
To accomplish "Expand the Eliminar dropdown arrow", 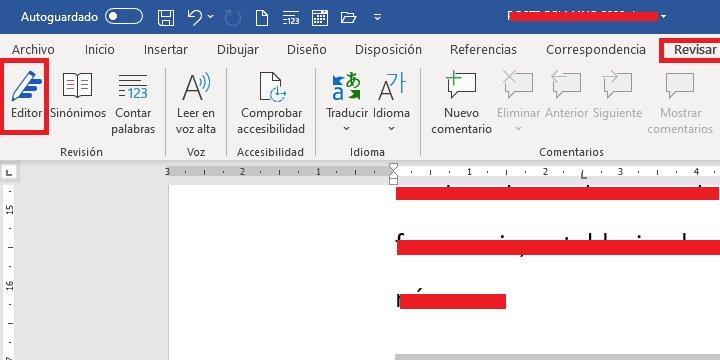I will [518, 129].
